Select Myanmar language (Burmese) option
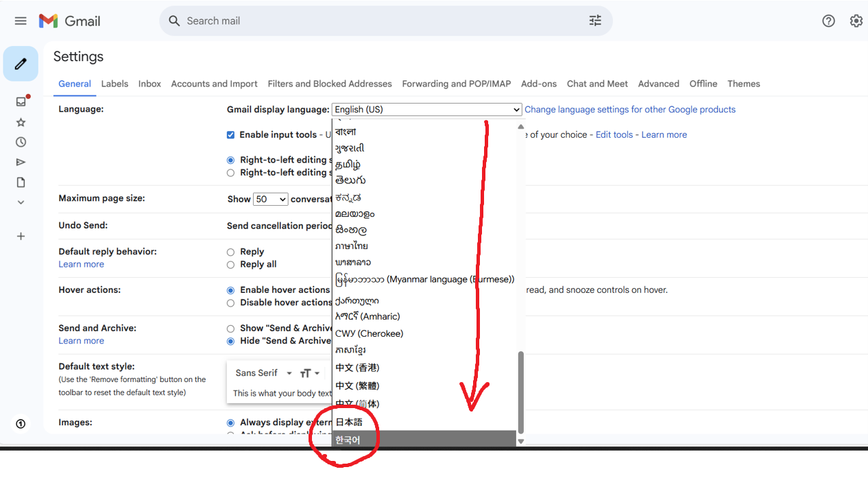868x500 pixels. (424, 279)
